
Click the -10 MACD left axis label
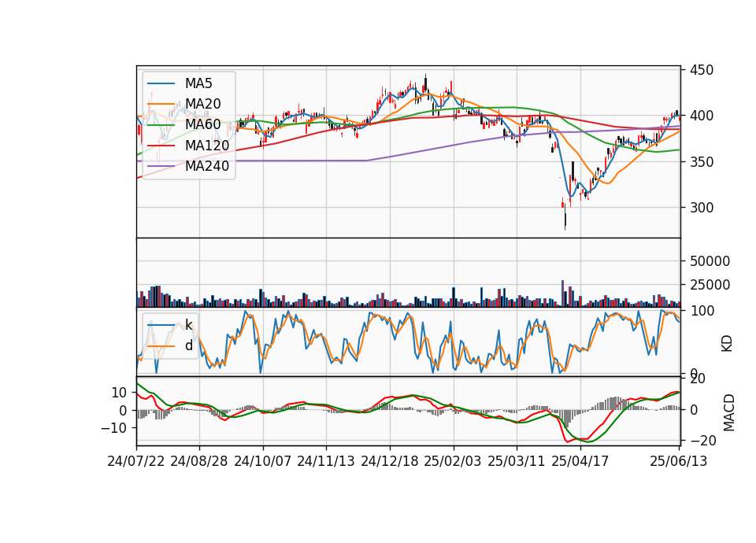114,428
